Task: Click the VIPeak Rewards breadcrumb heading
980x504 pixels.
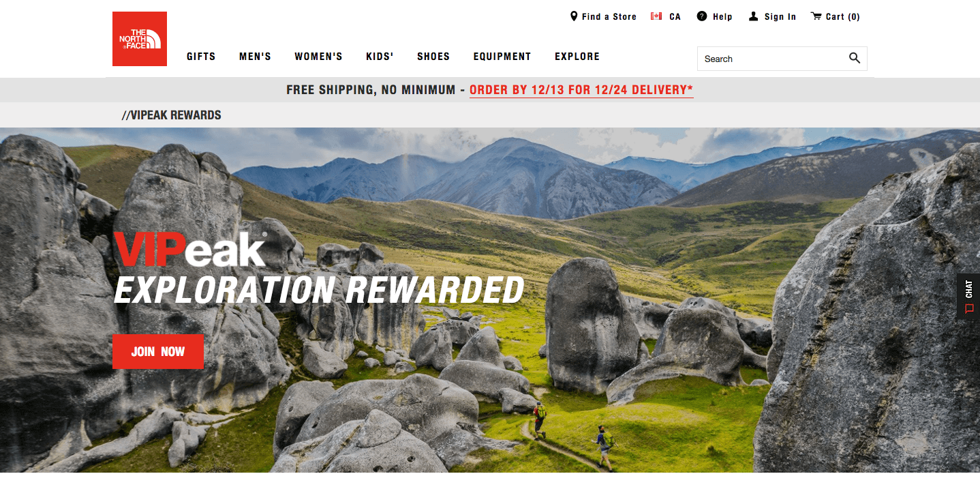Action: 172,115
